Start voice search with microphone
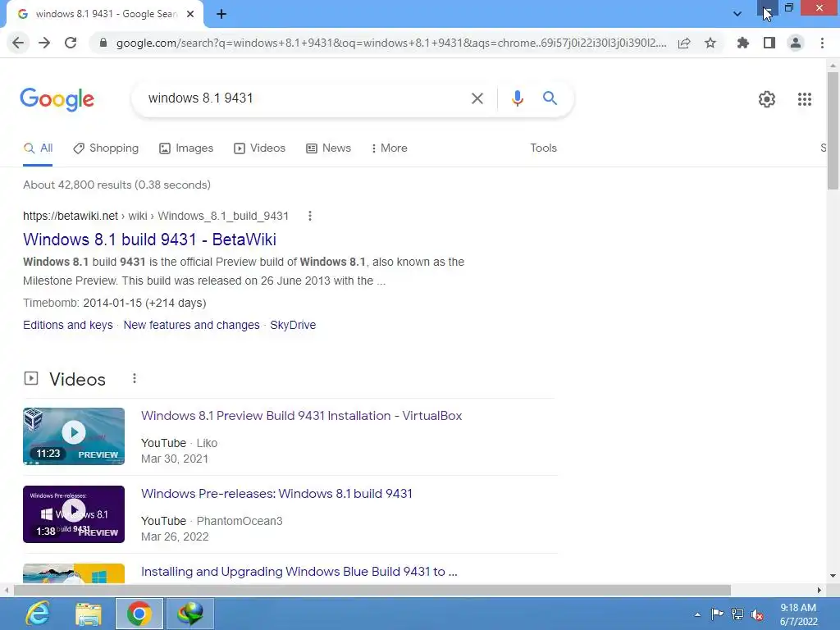 [x=517, y=98]
